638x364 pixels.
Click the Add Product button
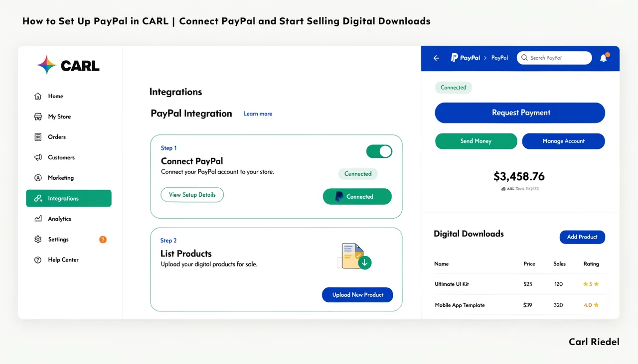pyautogui.click(x=582, y=237)
